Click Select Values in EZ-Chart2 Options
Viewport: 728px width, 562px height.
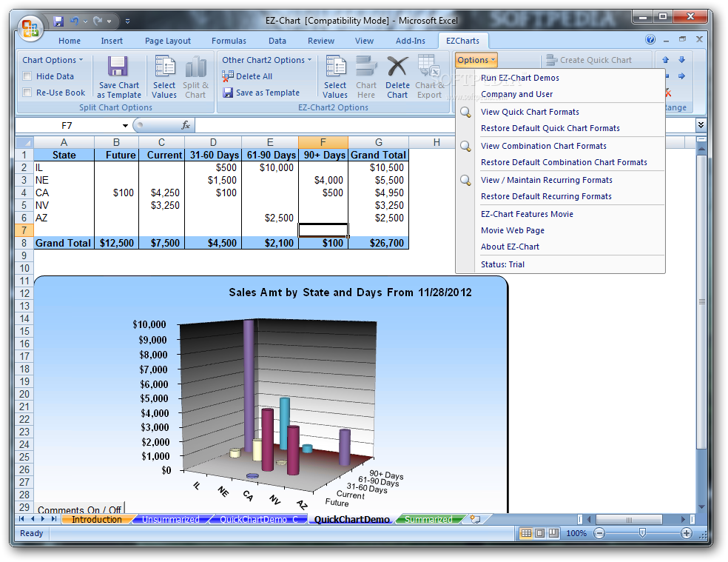(x=335, y=77)
